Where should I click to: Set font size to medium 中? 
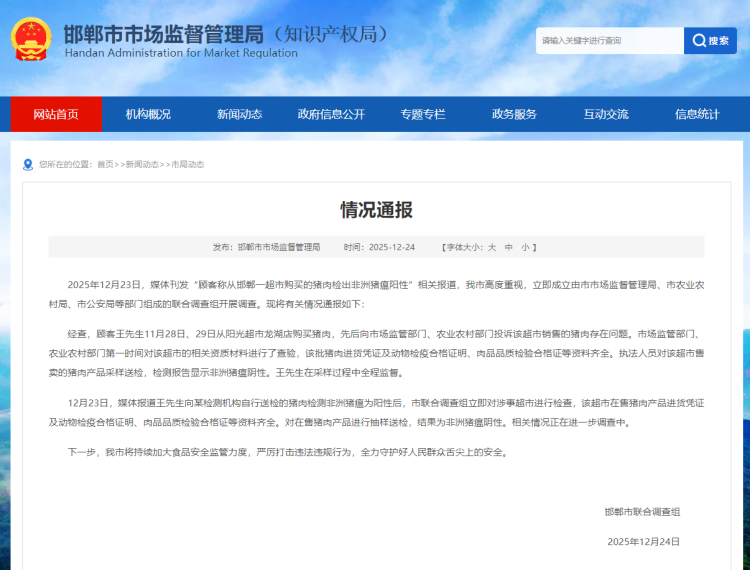tap(508, 247)
